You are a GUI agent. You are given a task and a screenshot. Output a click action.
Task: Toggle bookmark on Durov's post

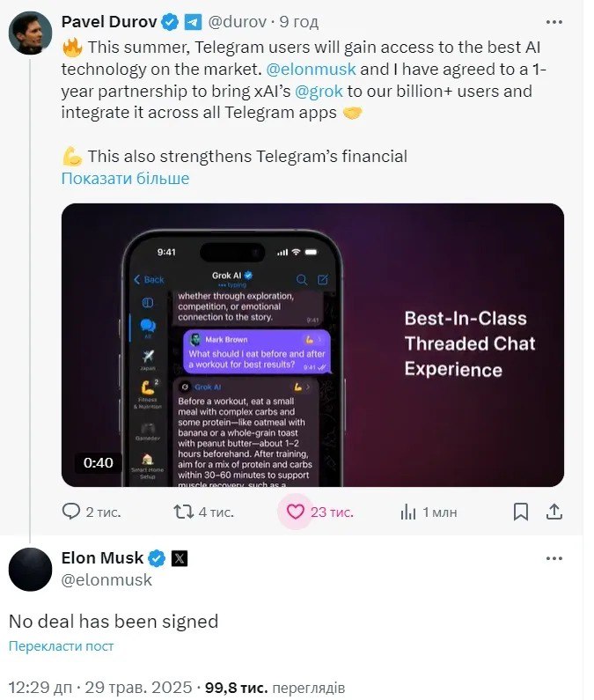click(x=520, y=512)
